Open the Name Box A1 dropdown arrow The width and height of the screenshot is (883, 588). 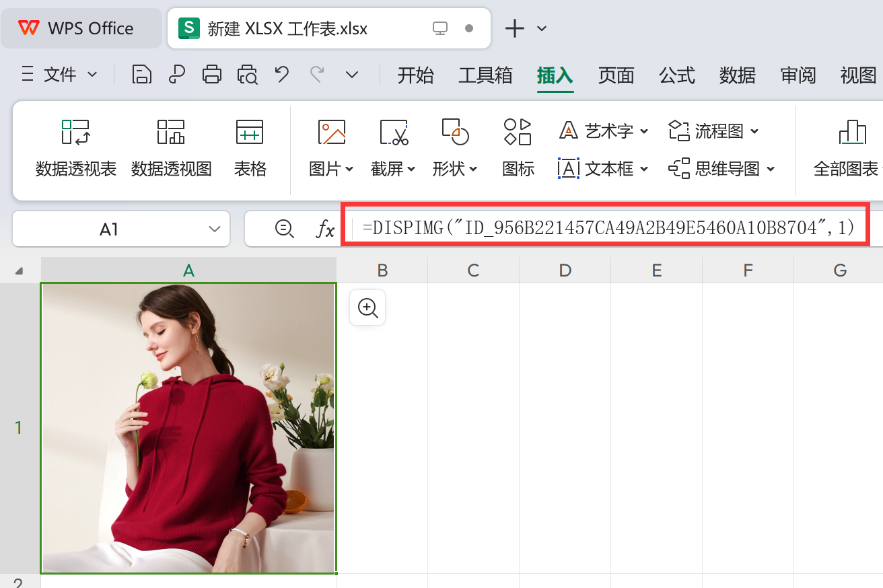coord(215,229)
